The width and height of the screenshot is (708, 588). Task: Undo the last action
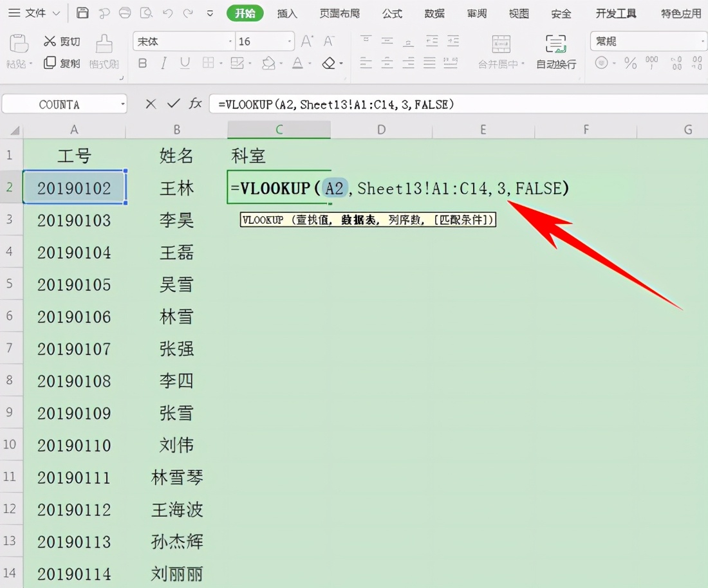168,14
